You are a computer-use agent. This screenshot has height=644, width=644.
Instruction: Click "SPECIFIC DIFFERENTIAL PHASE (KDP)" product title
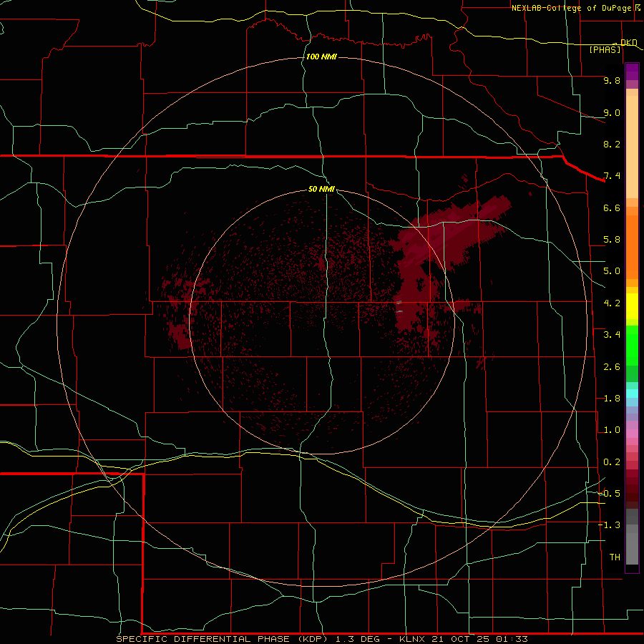[x=221, y=639]
